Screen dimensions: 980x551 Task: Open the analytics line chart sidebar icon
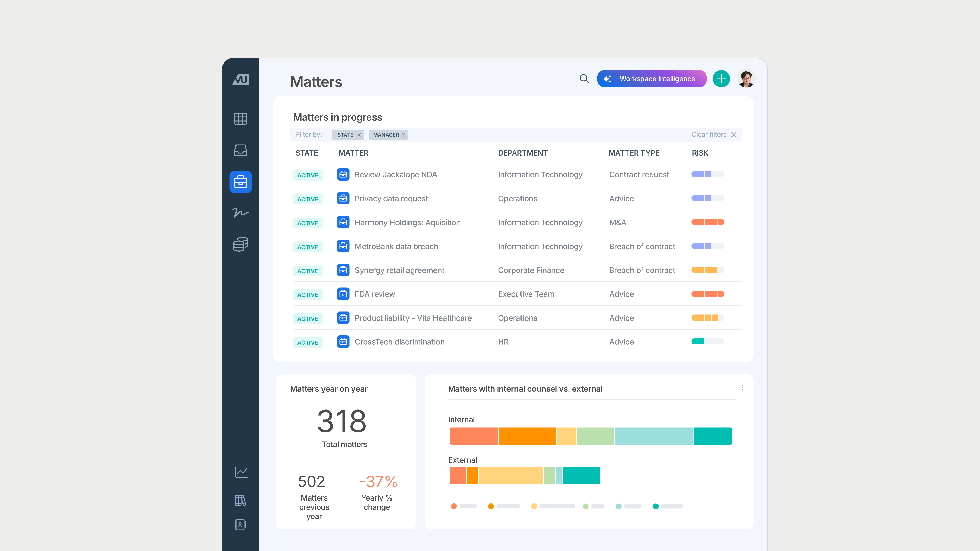click(x=241, y=472)
